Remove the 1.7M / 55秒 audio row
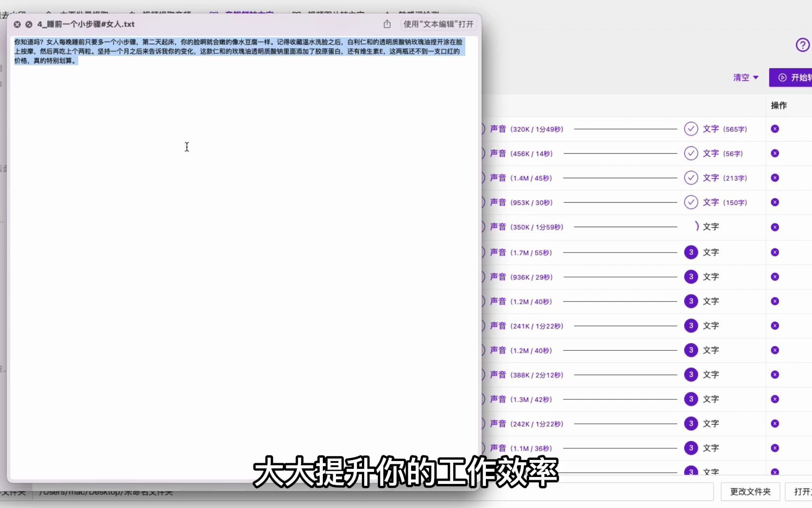The image size is (812, 508). pyautogui.click(x=775, y=253)
